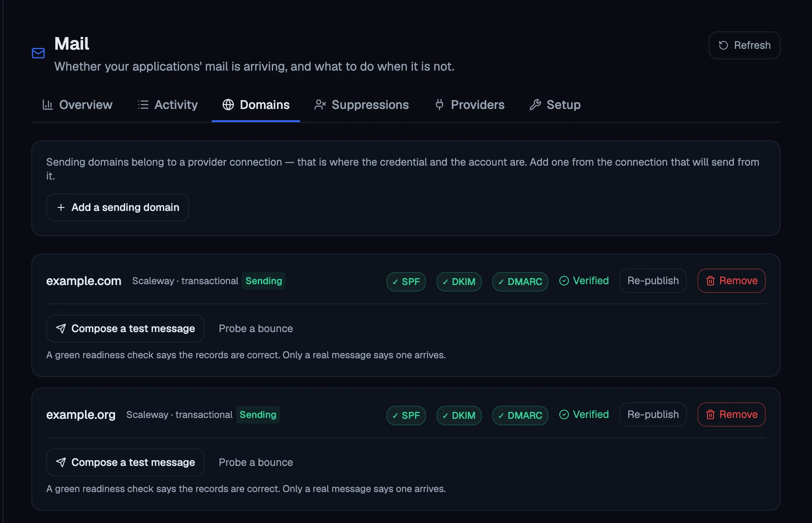812x523 pixels.
Task: Click the Mail page title
Action: click(x=72, y=44)
